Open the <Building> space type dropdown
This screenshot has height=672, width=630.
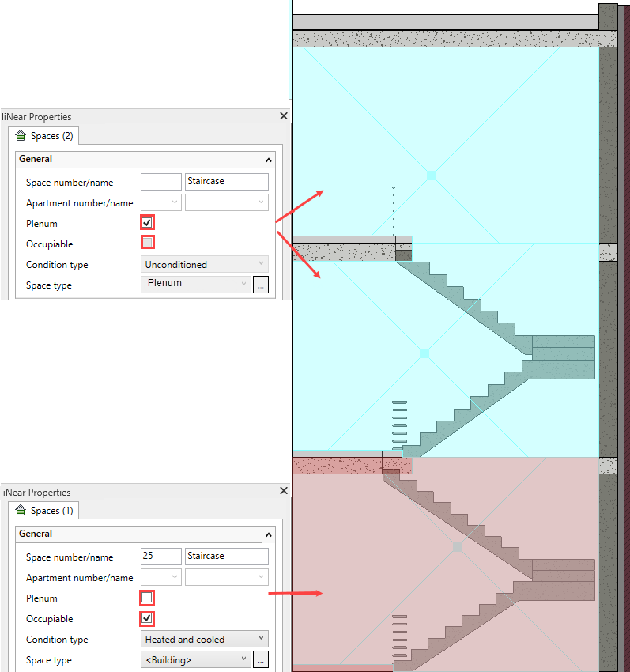click(x=196, y=659)
